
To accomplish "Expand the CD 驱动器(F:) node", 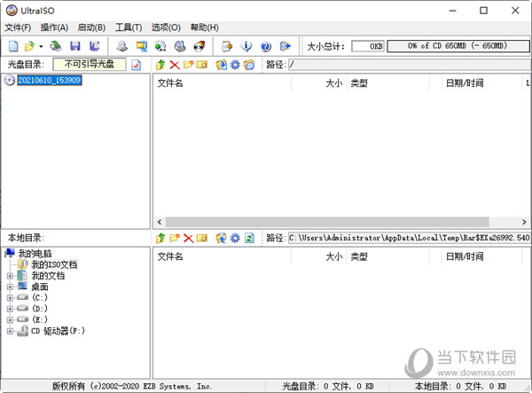I will [10, 331].
